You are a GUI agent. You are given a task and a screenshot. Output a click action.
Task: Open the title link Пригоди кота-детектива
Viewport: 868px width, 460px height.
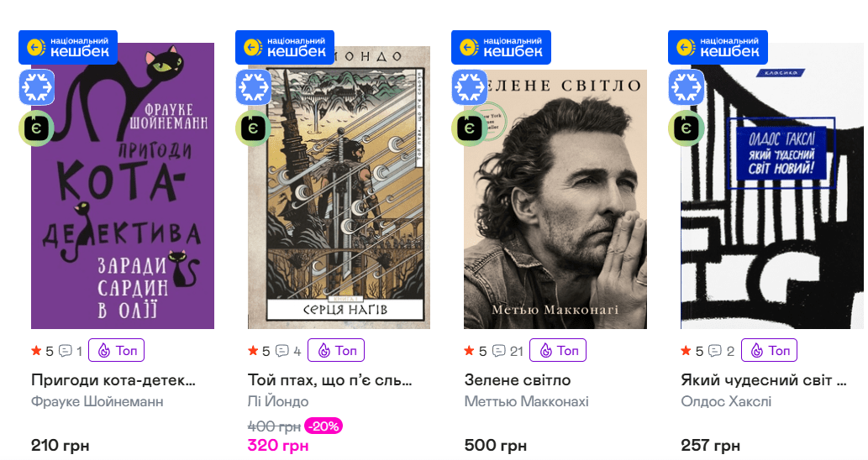click(113, 380)
